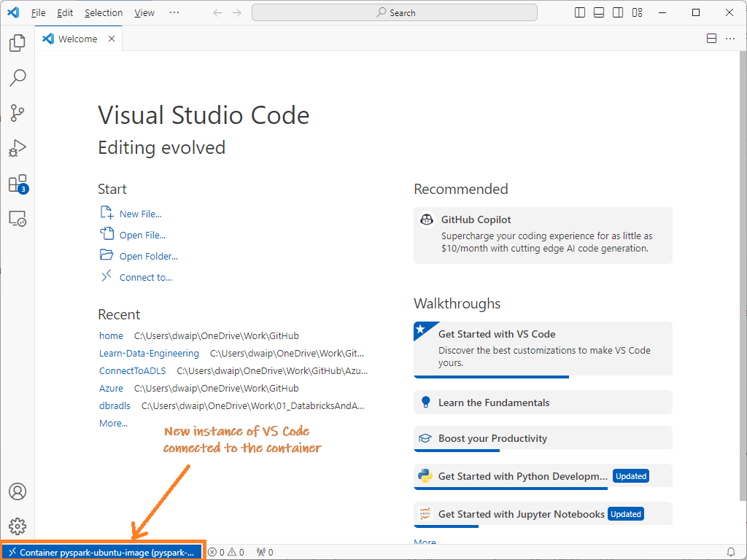
Task: Open the Remote Explorer view
Action: 18,219
